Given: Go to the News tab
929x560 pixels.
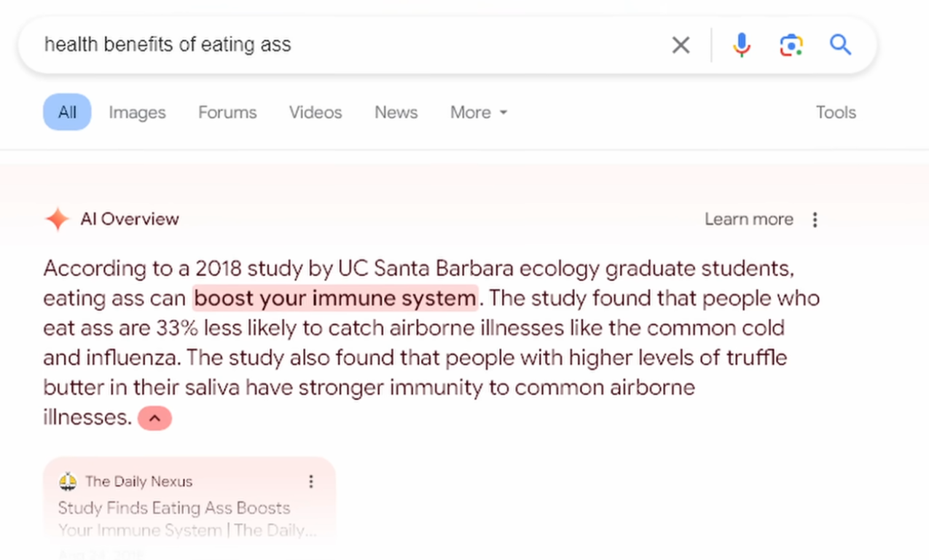Looking at the screenshot, I should 396,112.
